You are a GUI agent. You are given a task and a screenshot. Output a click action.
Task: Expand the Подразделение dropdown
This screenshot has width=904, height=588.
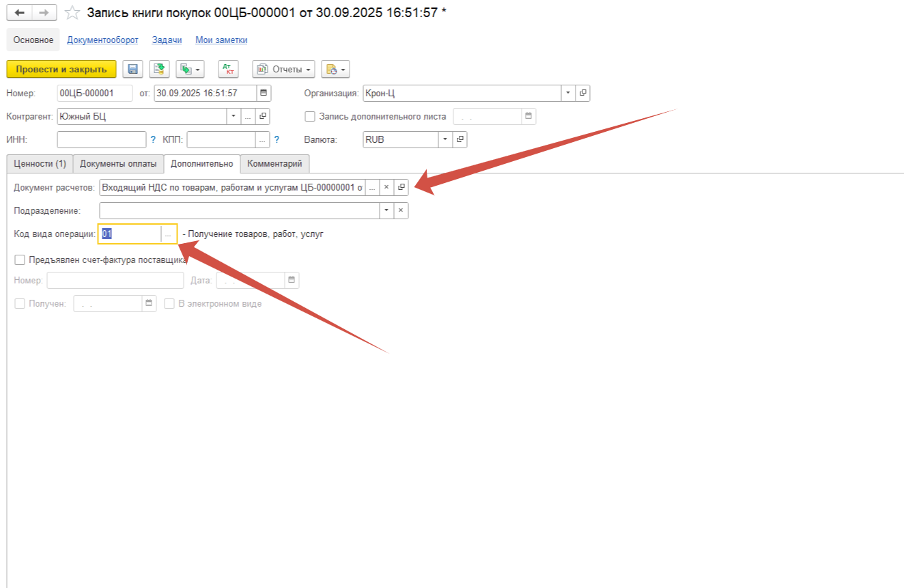pyautogui.click(x=387, y=210)
